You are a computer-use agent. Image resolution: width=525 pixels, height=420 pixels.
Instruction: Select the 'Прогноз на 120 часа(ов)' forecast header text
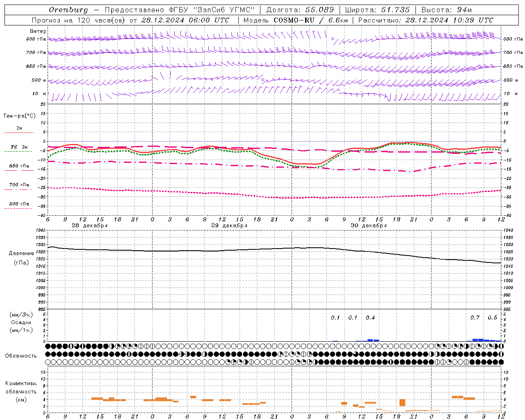point(78,20)
